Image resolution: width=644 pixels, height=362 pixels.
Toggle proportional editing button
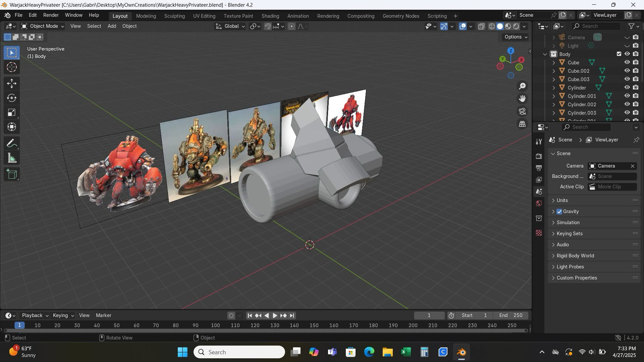point(291,26)
